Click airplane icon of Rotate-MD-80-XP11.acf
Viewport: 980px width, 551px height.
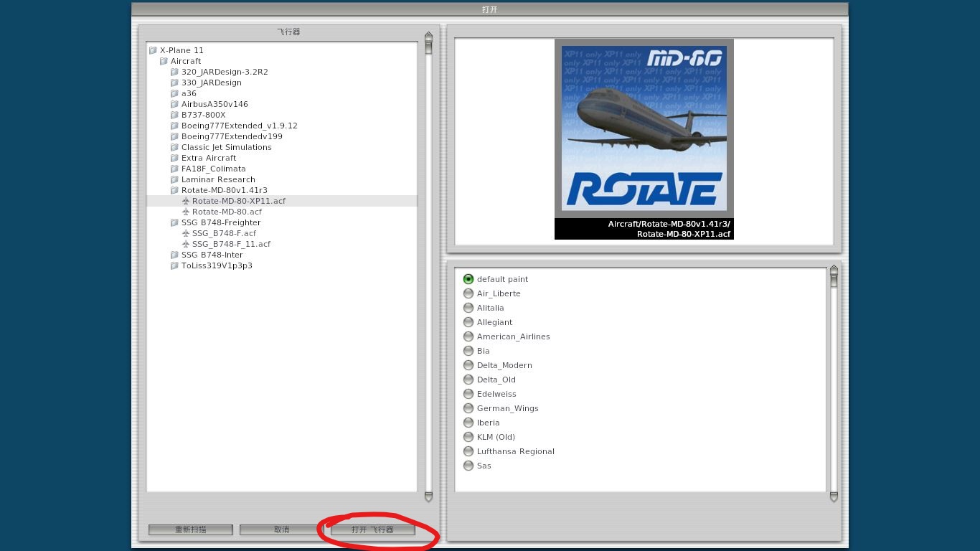coord(186,201)
